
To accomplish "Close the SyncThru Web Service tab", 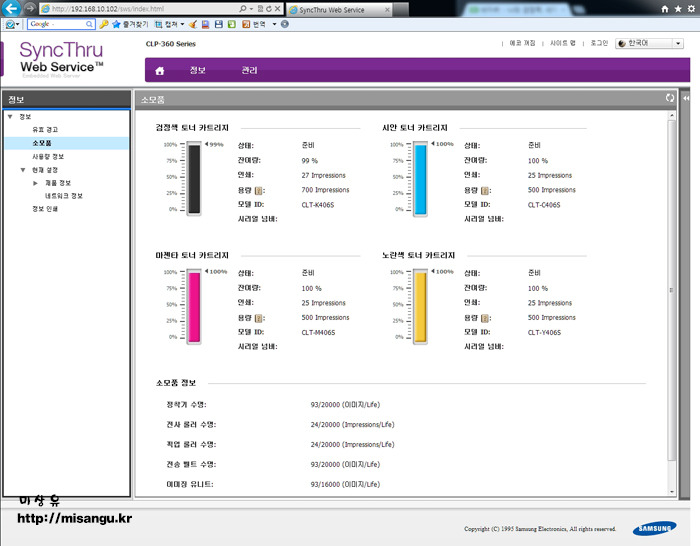I will 387,10.
